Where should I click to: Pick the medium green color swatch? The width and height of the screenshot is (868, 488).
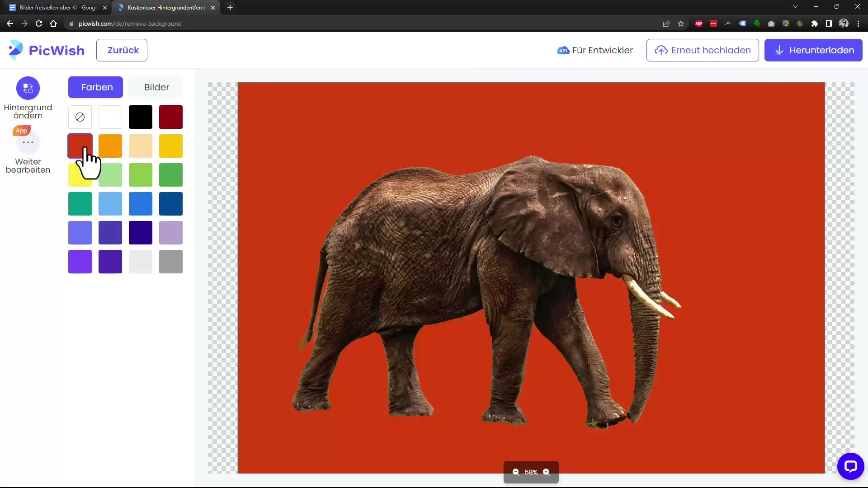(x=171, y=175)
